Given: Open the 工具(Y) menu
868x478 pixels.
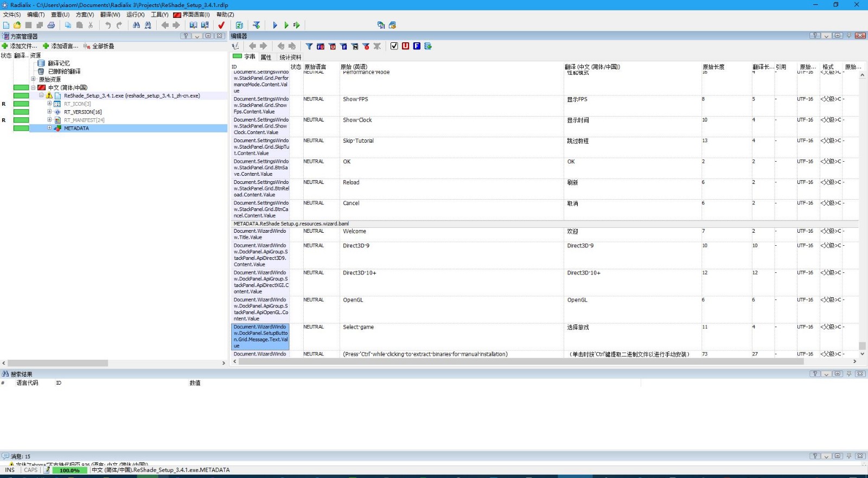Looking at the screenshot, I should click(159, 15).
